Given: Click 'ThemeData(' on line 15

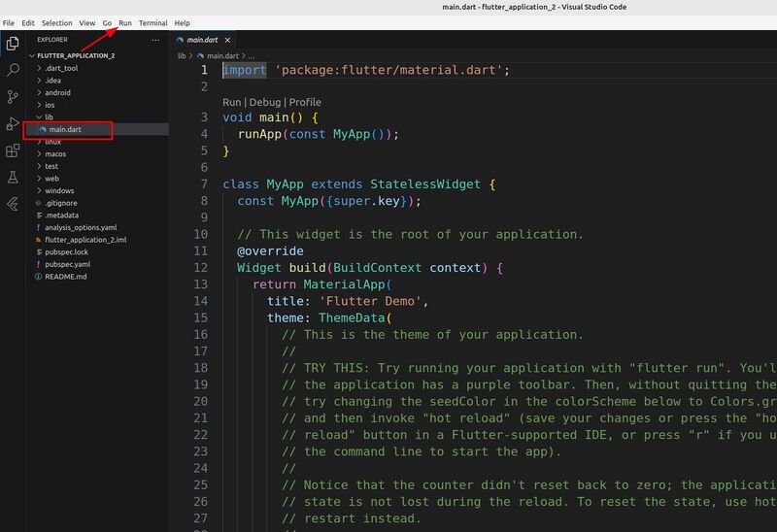Looking at the screenshot, I should coord(355,317).
